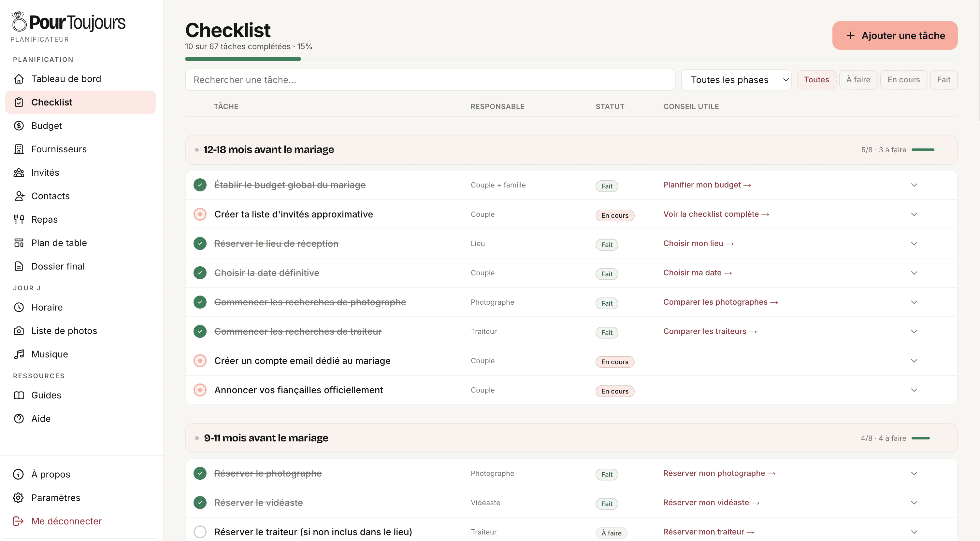Uncheck 'Établir le budget global du mariage'
This screenshot has width=980, height=541.
coord(200,185)
